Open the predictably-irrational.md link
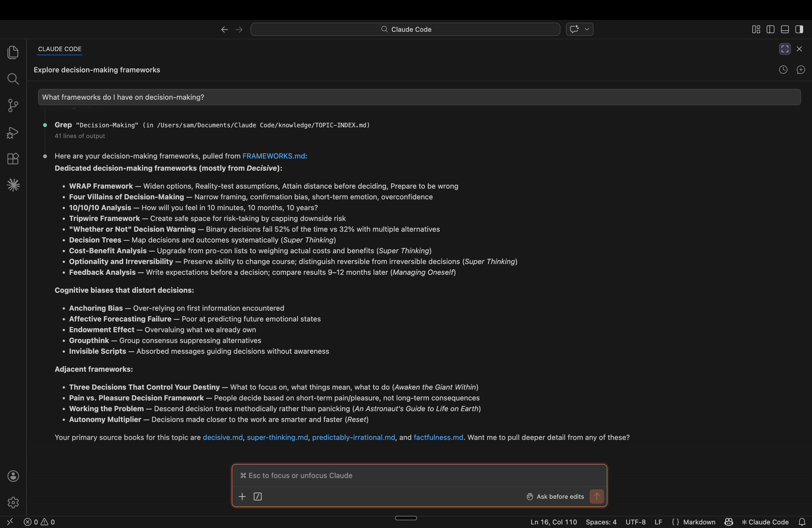812x528 pixels. [353, 437]
